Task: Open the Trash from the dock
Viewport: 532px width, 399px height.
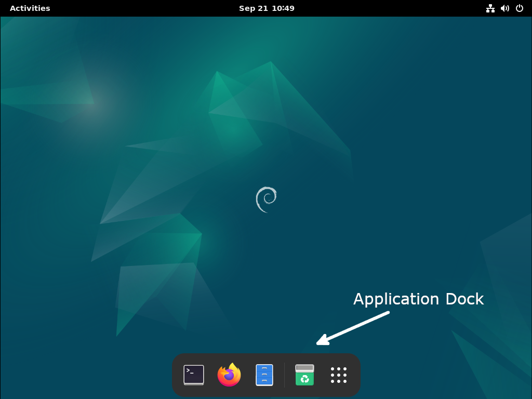Action: point(304,375)
